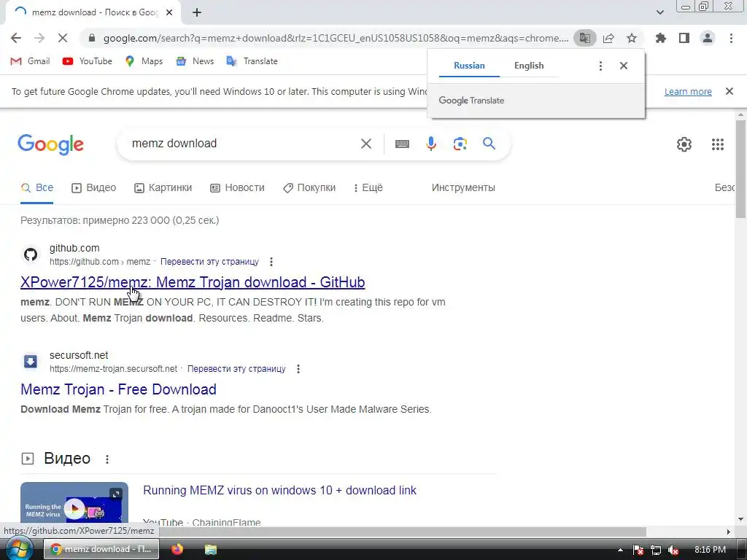Image resolution: width=747 pixels, height=560 pixels.
Task: Open Running MEMZ virus on windows 10 video
Action: [279, 491]
